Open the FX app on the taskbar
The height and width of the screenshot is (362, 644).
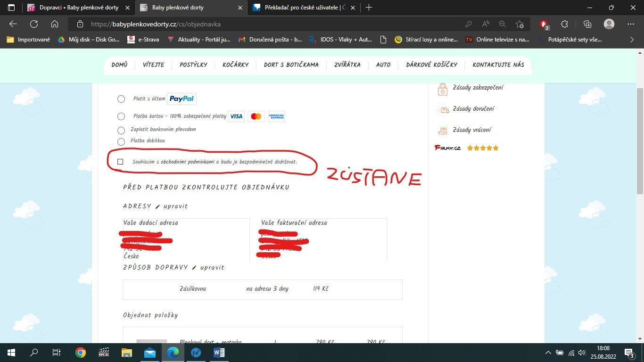pos(196,353)
